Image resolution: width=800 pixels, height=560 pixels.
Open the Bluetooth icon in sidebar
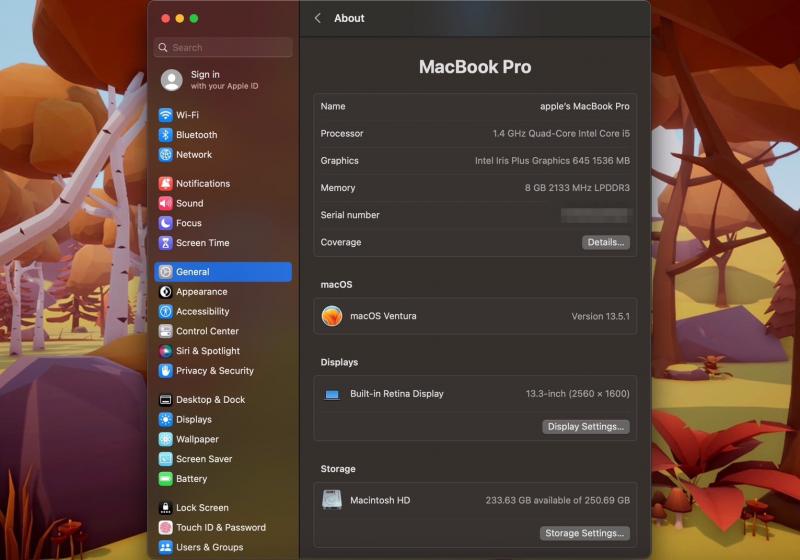(x=165, y=135)
